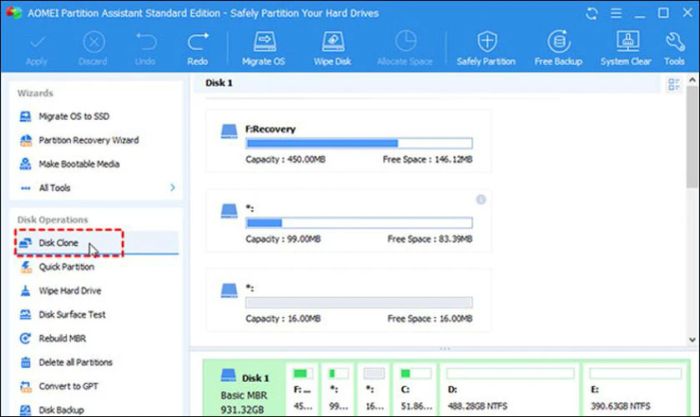Click the Redo toolbar button
Image resolution: width=700 pixels, height=417 pixels.
197,49
